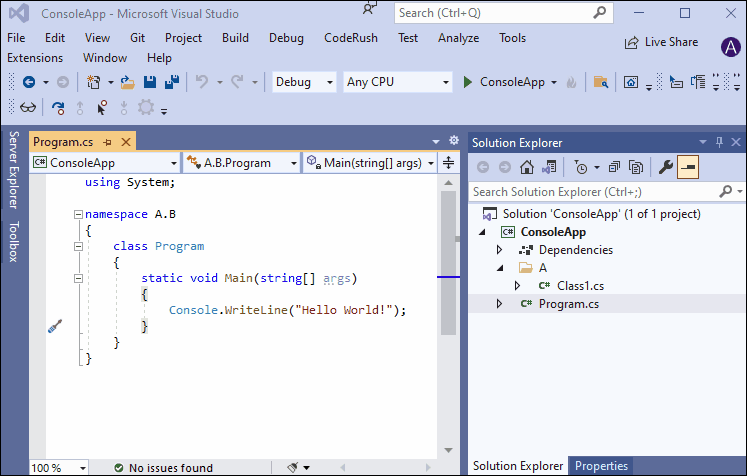Expand the Class1.cs tree node
The width and height of the screenshot is (747, 476).
pos(517,286)
